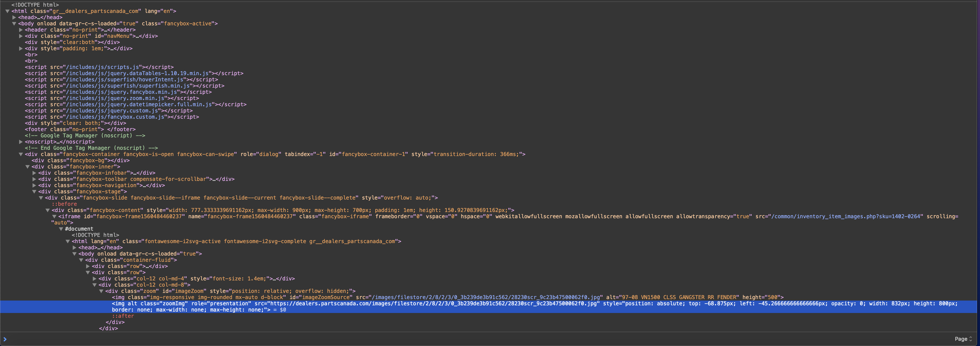Screen dimensions: 980x346
Task: Collapse the fancybox-container div
Action: pos(21,154)
